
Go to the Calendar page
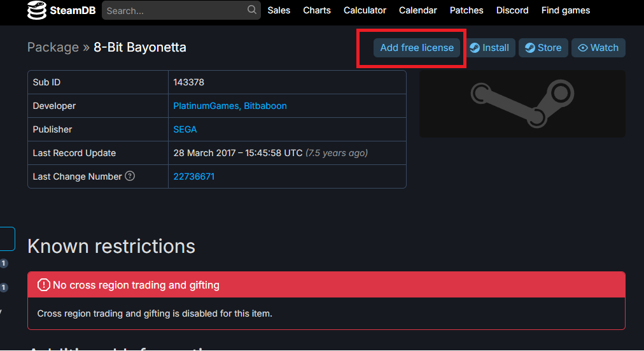click(x=417, y=10)
